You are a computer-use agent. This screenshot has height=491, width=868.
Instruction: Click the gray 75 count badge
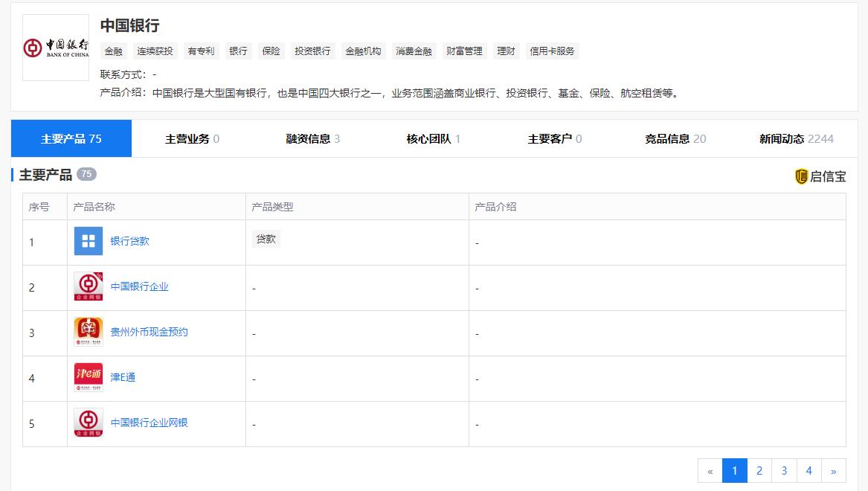click(86, 174)
